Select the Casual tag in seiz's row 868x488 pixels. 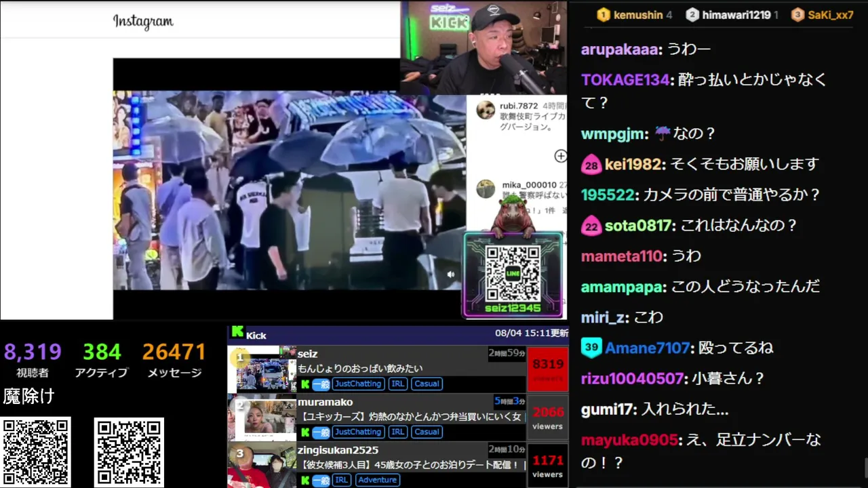click(427, 384)
